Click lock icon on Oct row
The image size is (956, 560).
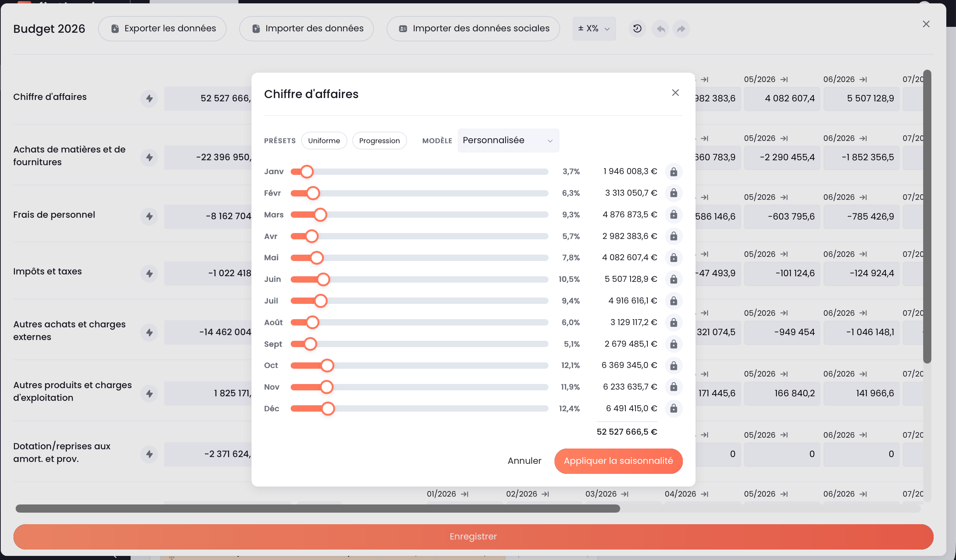[x=674, y=365]
